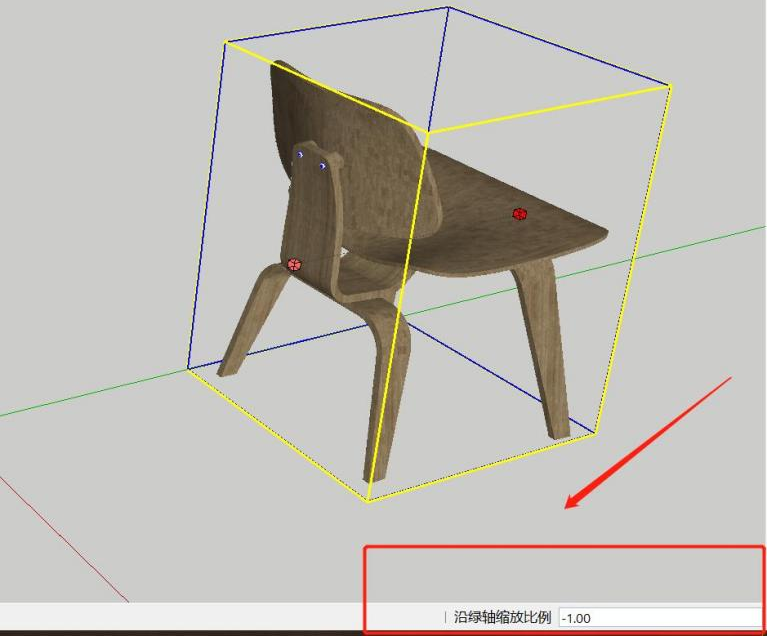Click the red scale grip on the chair seat
Screen dimensions: 768x638
[x=520, y=214]
